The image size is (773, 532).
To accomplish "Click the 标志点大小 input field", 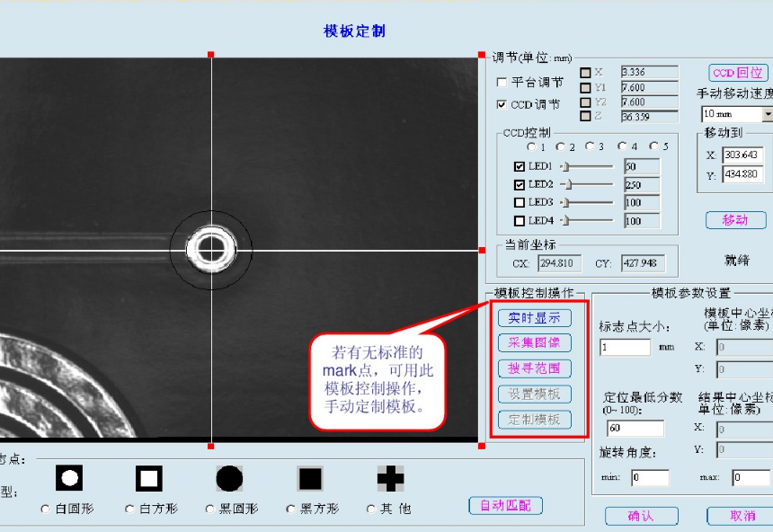I will pyautogui.click(x=625, y=347).
